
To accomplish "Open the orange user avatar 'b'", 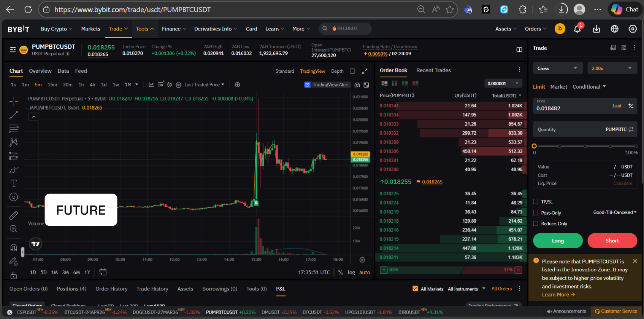I will (x=560, y=29).
